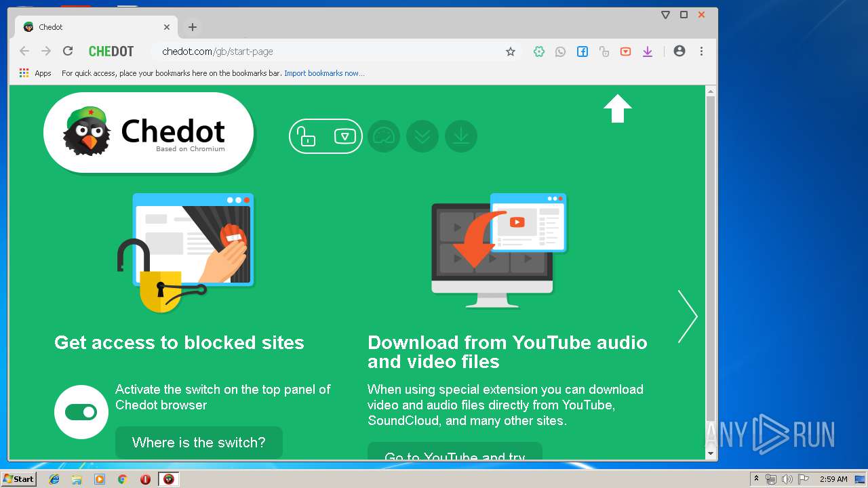Viewport: 868px width, 488px height.
Task: Open the Opera browser taskbar icon
Action: pyautogui.click(x=145, y=479)
